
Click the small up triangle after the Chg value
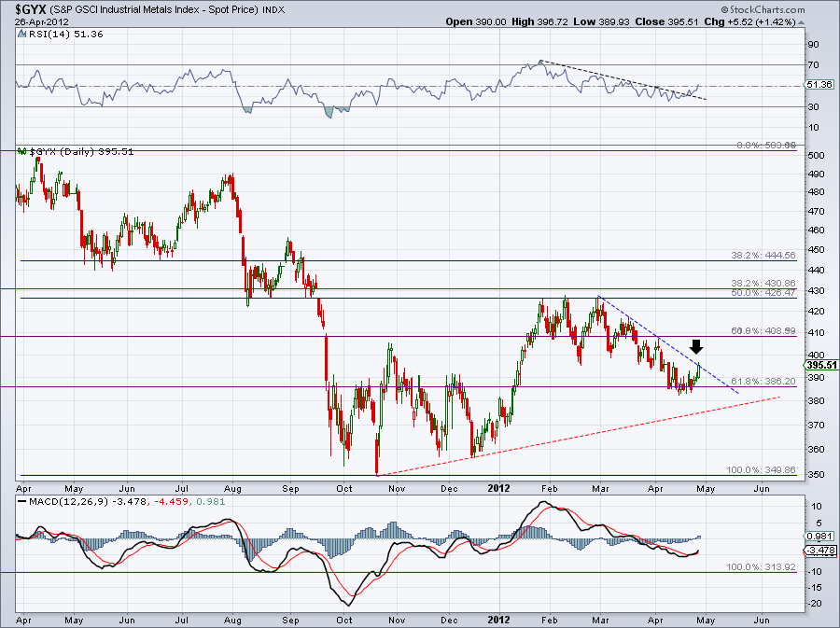click(x=801, y=22)
